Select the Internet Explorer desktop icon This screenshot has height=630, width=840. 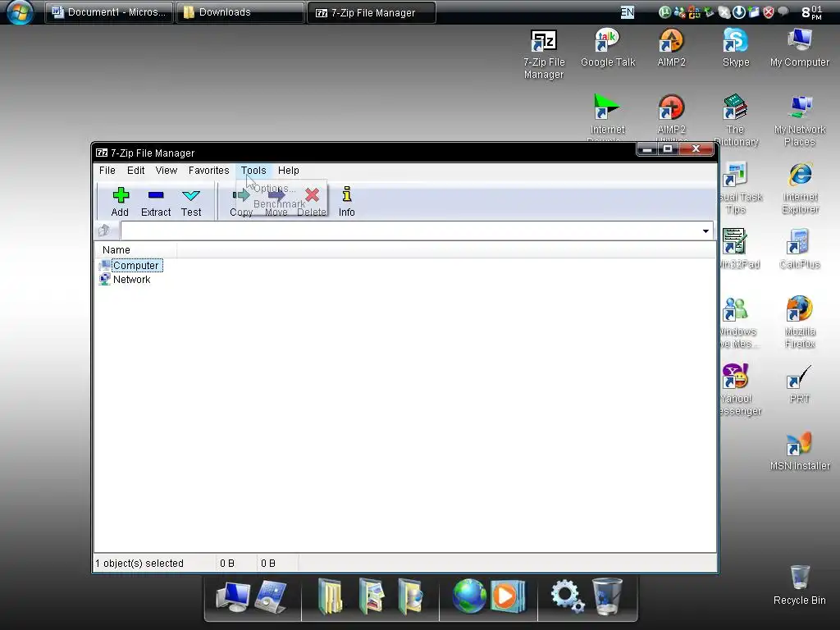click(800, 189)
